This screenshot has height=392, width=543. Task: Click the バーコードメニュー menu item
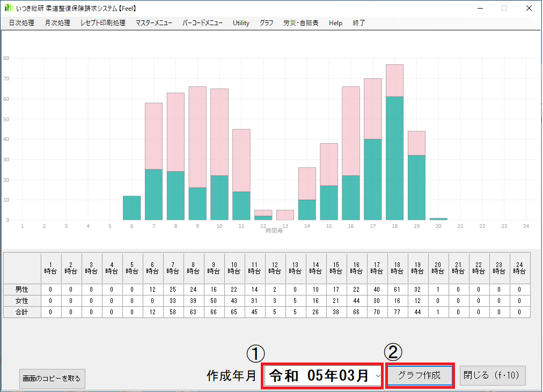pyautogui.click(x=202, y=23)
